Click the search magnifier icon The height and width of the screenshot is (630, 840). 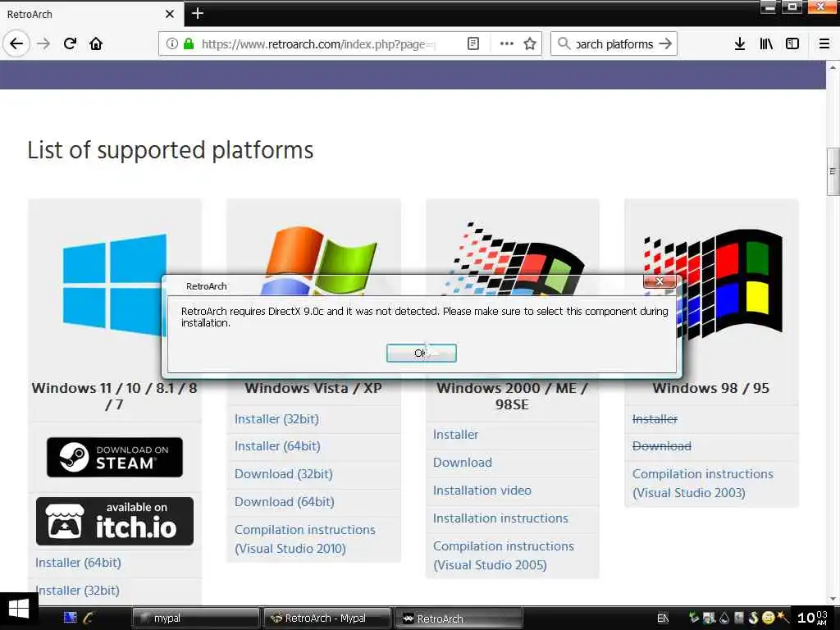[x=564, y=43]
